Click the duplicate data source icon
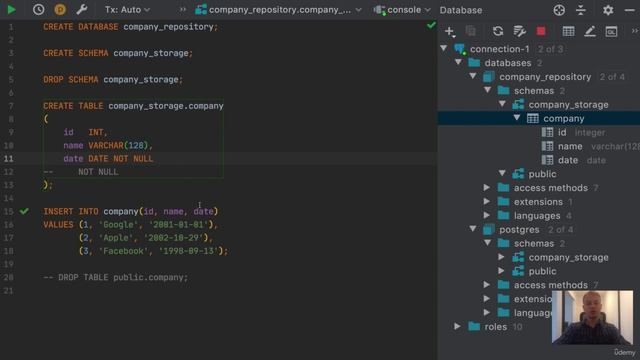 pyautogui.click(x=471, y=31)
